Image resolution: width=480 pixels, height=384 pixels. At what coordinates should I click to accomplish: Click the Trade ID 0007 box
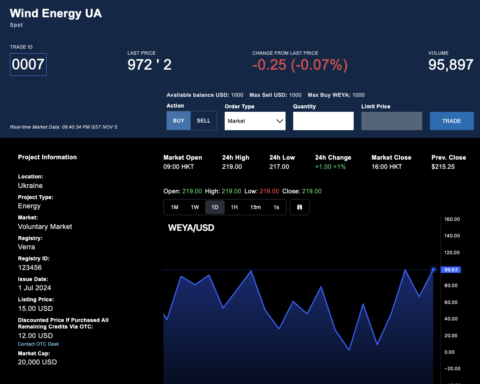(28, 64)
